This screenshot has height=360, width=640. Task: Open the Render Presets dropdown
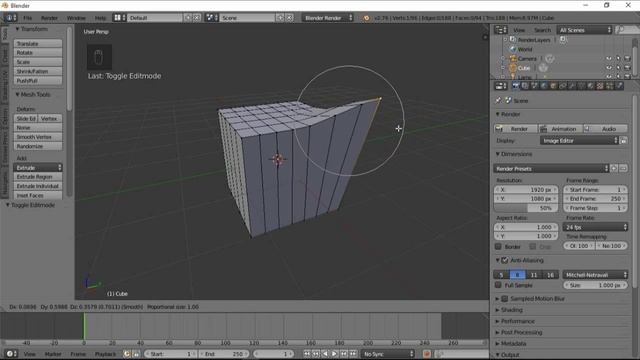[x=551, y=169]
